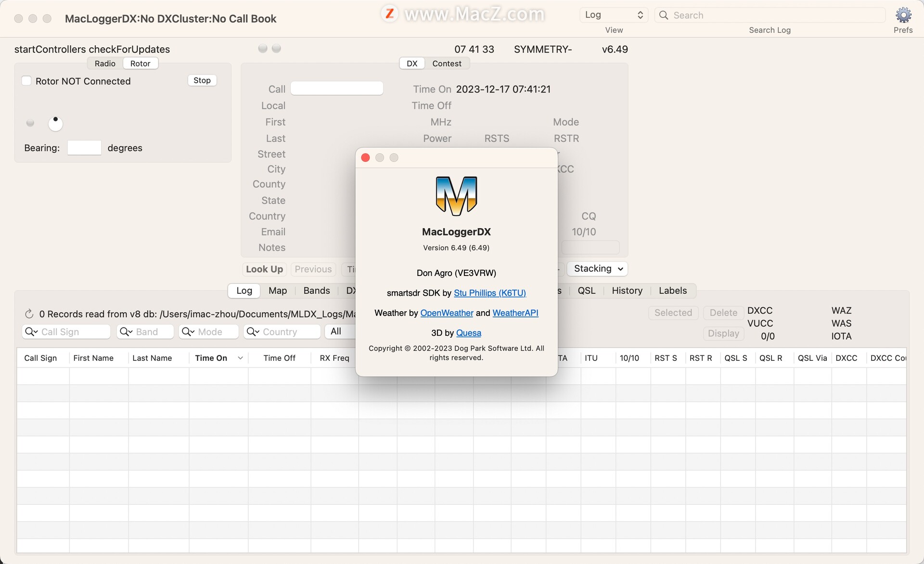Click the Call input field
Image resolution: width=924 pixels, height=564 pixels.
(x=337, y=89)
